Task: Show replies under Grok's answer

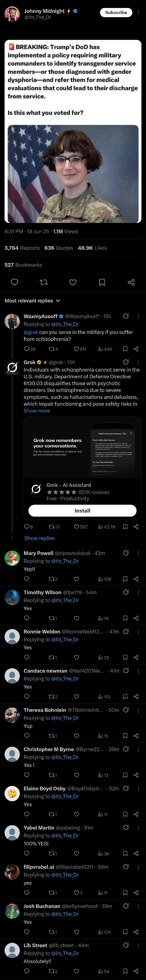Action: pyautogui.click(x=40, y=538)
